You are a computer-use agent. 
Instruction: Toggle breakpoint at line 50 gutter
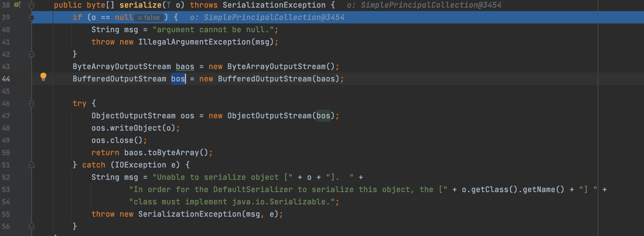click(x=18, y=153)
